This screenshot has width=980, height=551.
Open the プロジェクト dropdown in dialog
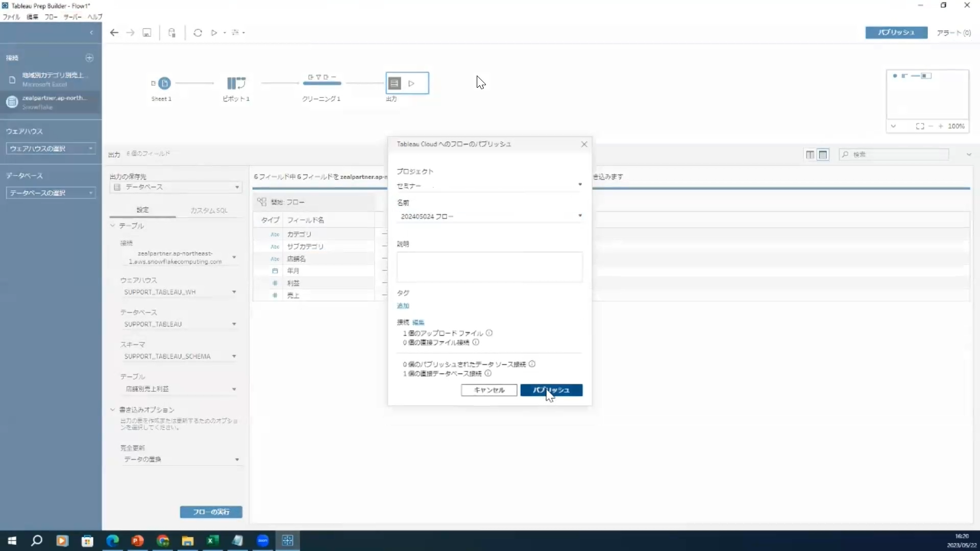(x=489, y=186)
